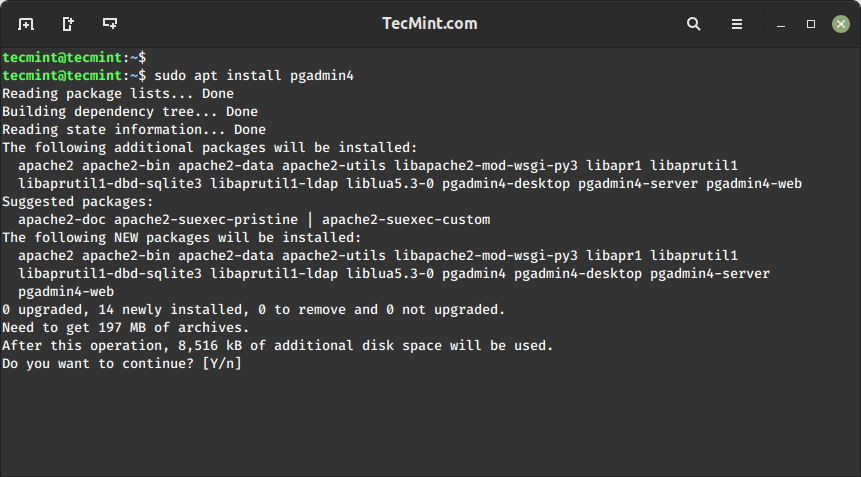Open the terminal search magnifier icon

click(694, 23)
